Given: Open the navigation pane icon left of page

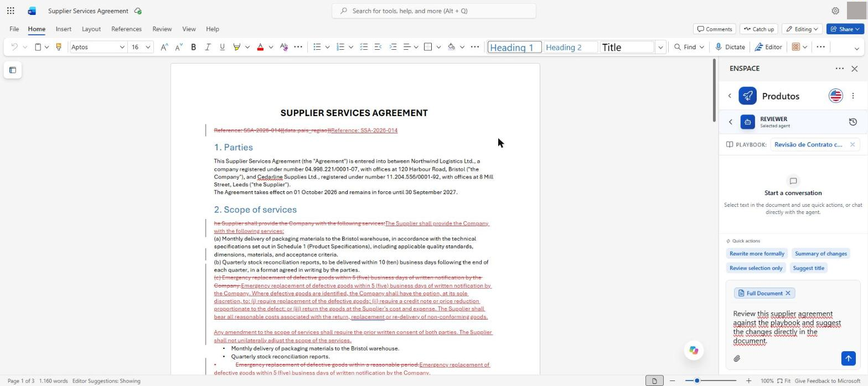Looking at the screenshot, I should click(13, 70).
